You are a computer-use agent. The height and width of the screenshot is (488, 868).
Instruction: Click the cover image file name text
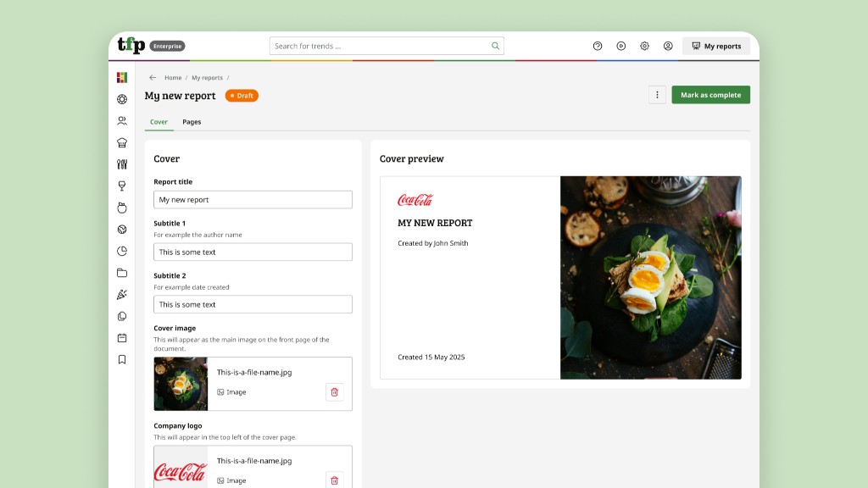(x=254, y=373)
